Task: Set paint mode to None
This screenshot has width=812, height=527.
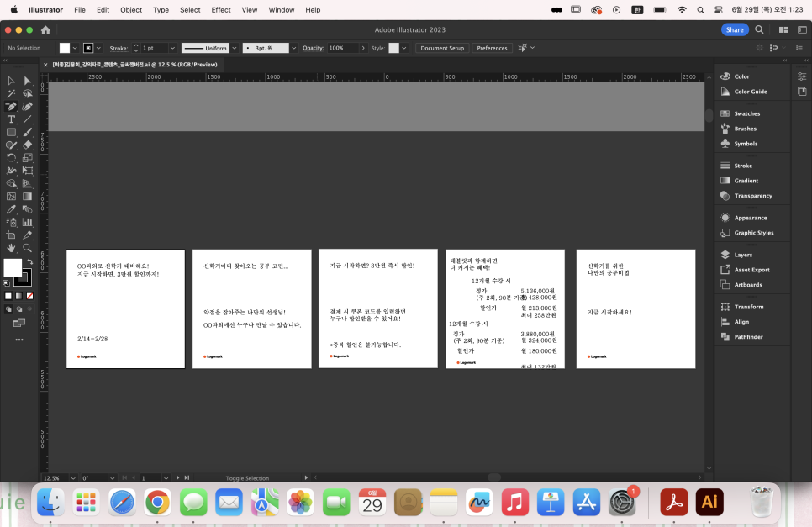Action: 30,296
